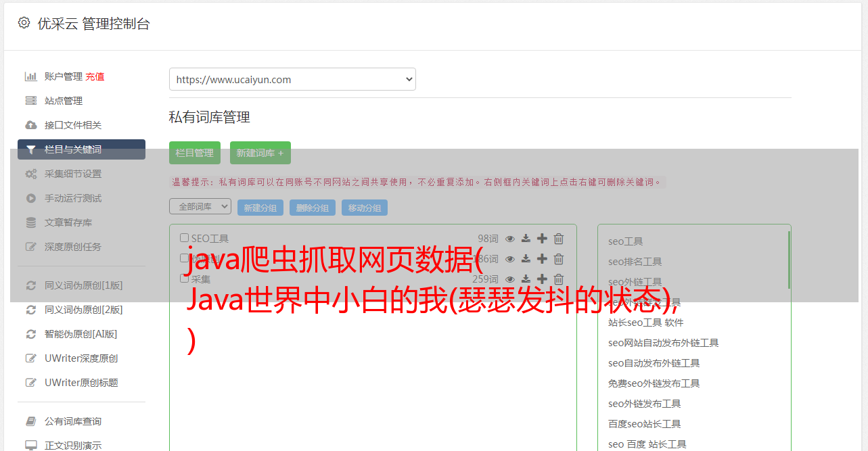Click the refresh icon of 同义词伪原创[2版]
Image resolution: width=868 pixels, height=451 pixels.
pos(31,310)
